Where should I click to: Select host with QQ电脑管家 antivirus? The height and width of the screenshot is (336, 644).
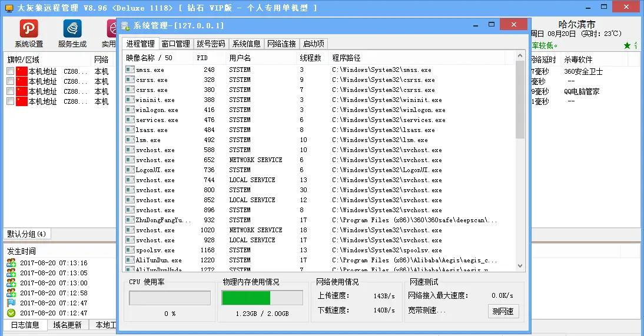tap(582, 92)
